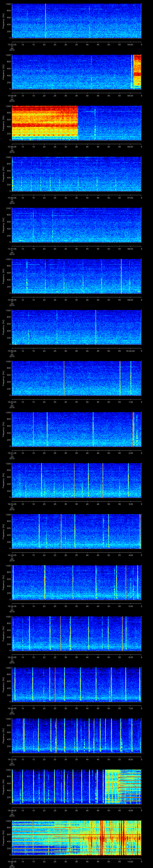Screen dimensions: 153x868
Task: Click the 15:55:05 start timestamp label
Action: (x=12, y=147)
